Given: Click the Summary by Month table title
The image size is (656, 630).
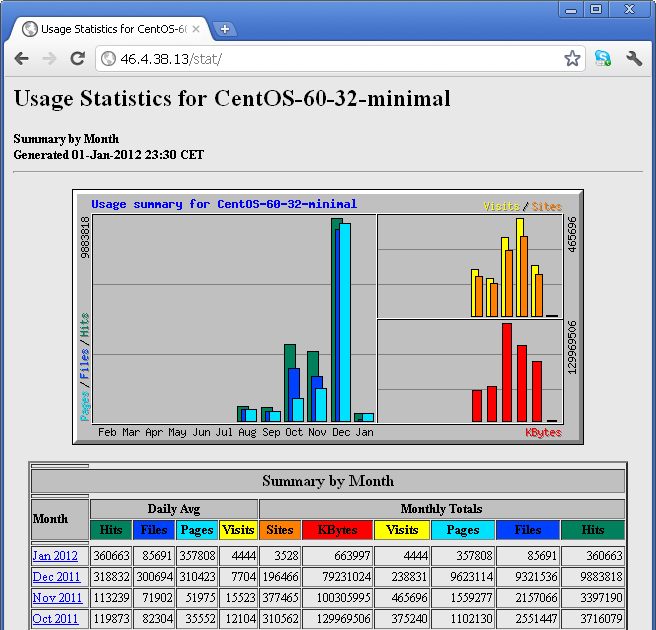Looking at the screenshot, I should coord(328,481).
